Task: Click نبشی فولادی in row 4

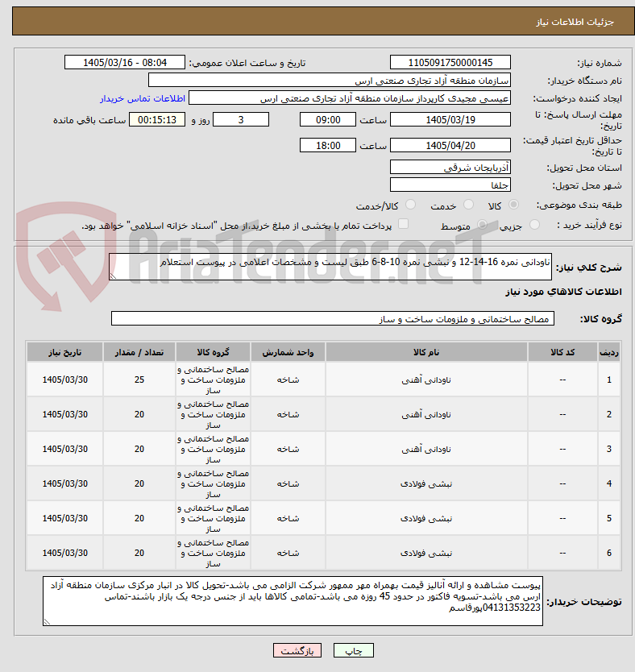Action: (426, 484)
